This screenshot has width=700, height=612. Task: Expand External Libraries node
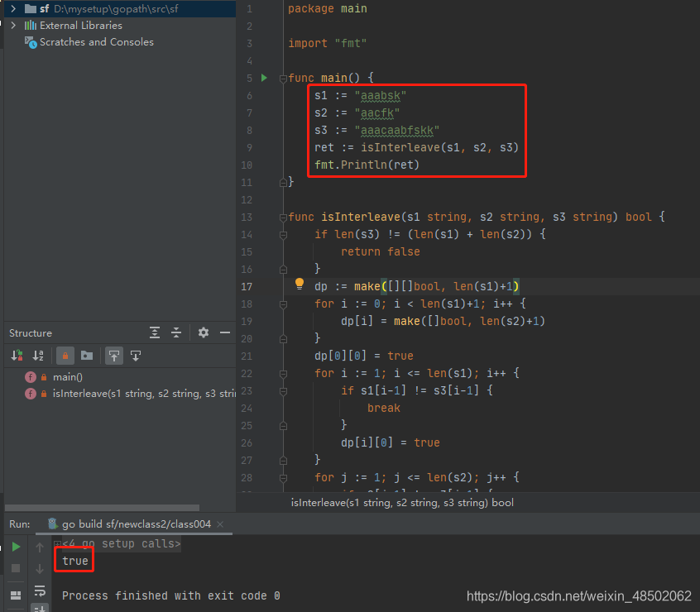tap(13, 26)
